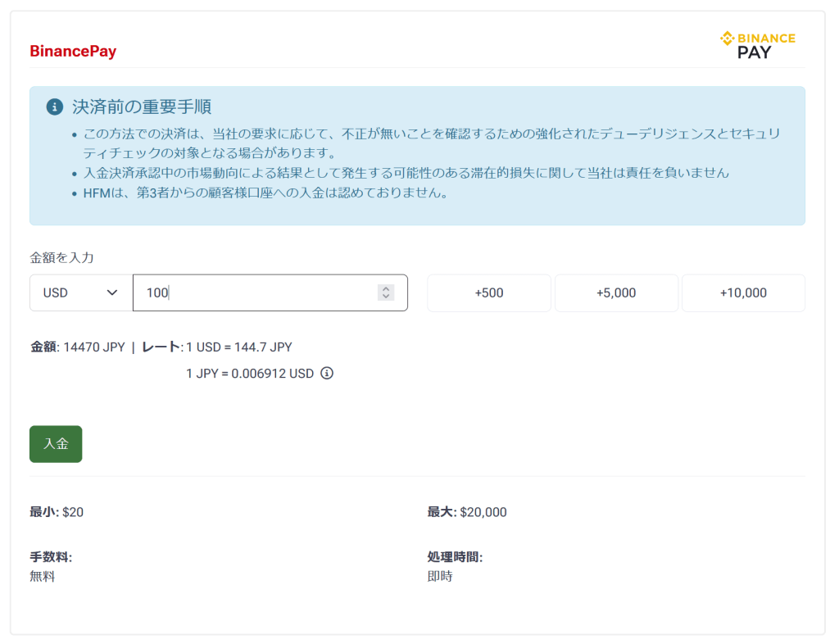Click the info icon beside JPY rate
839x644 pixels.
click(x=327, y=374)
